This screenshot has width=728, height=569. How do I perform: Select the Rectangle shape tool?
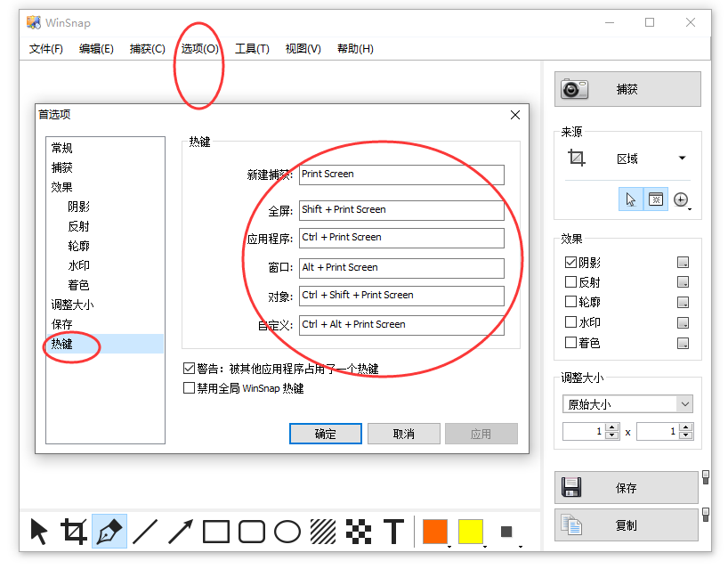[x=216, y=532]
